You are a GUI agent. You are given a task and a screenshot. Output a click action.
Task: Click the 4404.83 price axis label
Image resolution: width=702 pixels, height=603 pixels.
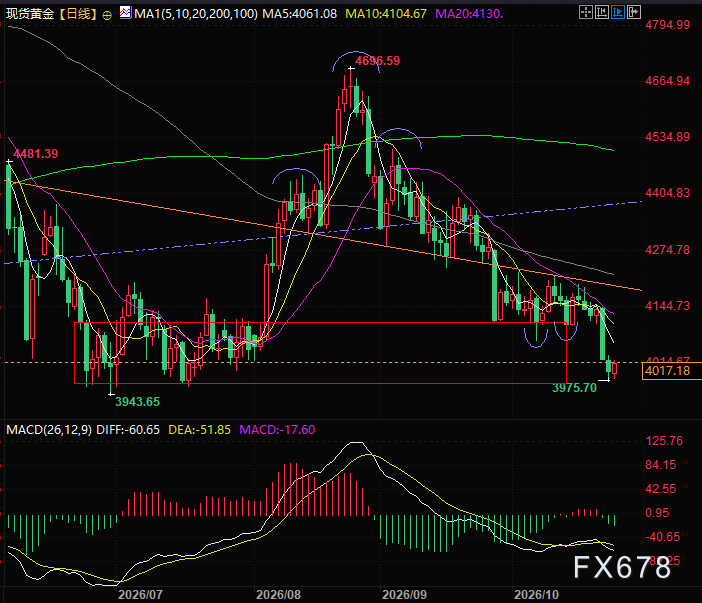668,193
